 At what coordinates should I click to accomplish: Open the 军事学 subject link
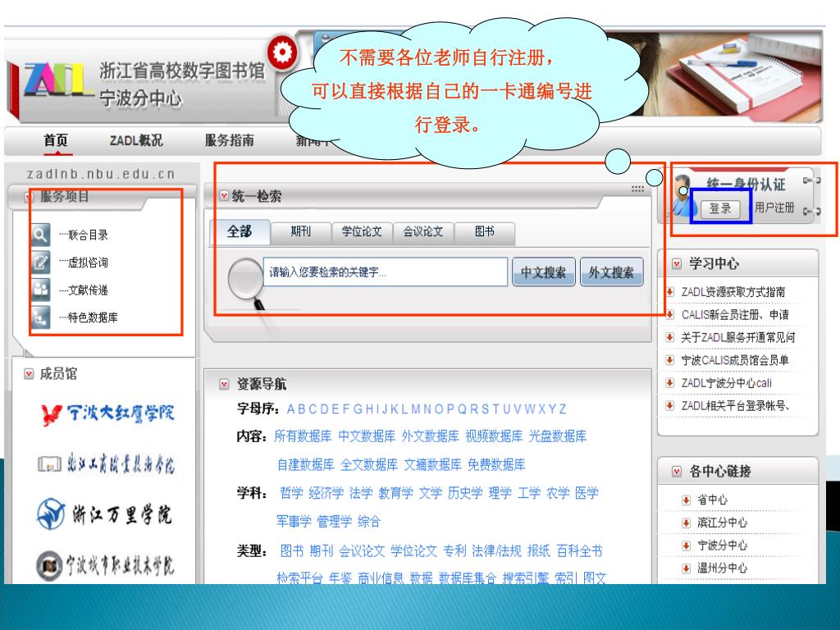click(x=294, y=521)
